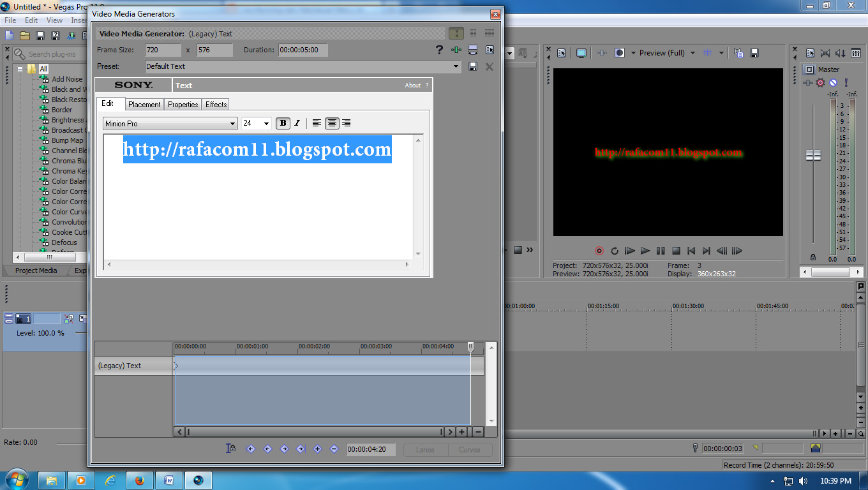
Task: Toggle bold formatting in text editor
Action: (283, 123)
